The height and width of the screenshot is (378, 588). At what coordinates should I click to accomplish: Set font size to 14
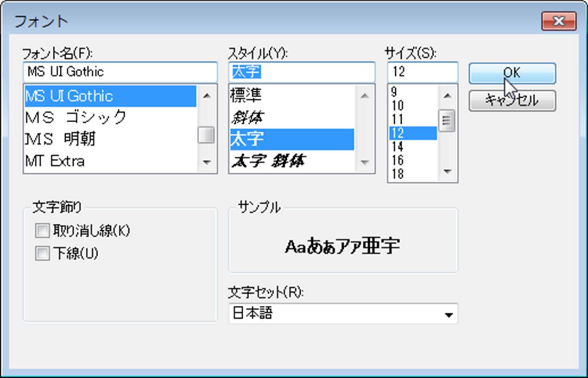tap(398, 147)
